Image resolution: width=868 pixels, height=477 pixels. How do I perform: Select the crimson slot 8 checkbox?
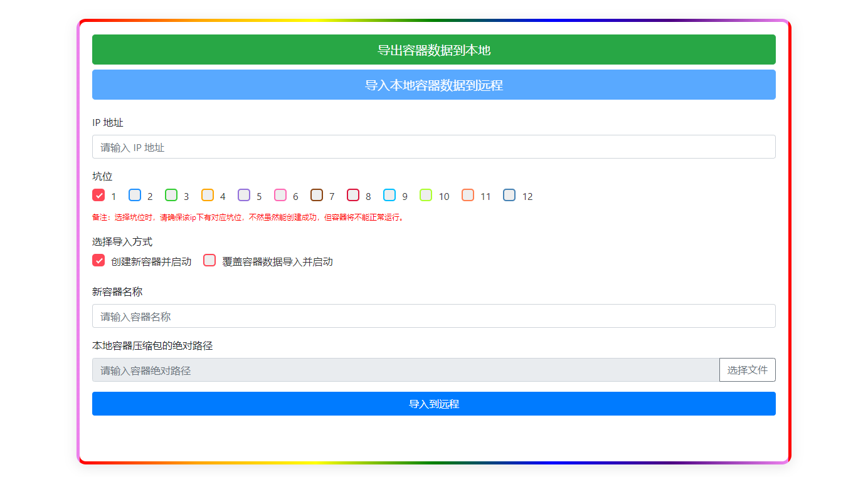353,195
